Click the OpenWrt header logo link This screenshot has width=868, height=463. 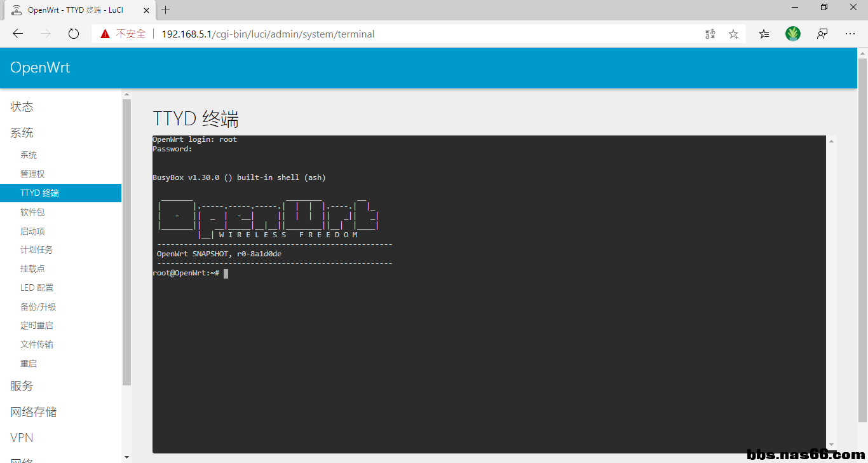(x=40, y=68)
